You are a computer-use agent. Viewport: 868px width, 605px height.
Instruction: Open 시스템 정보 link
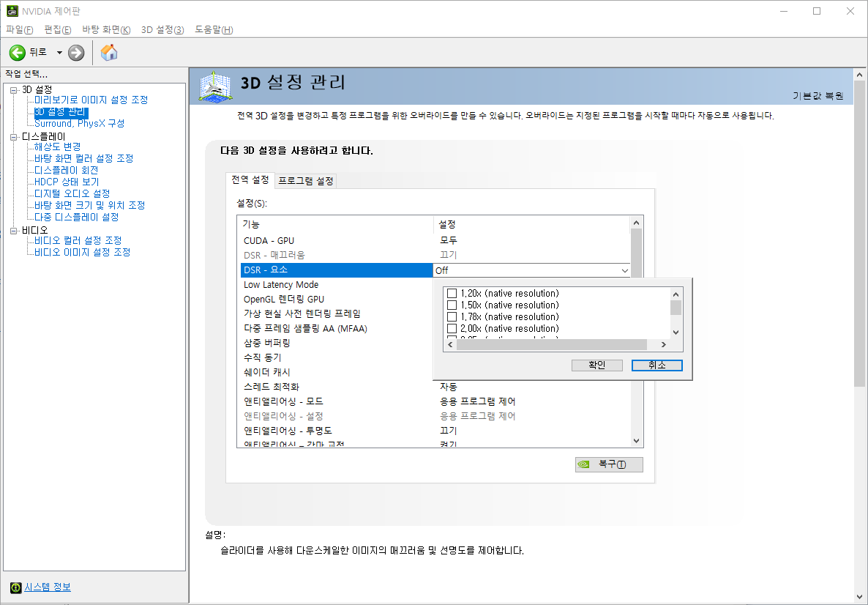pyautogui.click(x=48, y=587)
